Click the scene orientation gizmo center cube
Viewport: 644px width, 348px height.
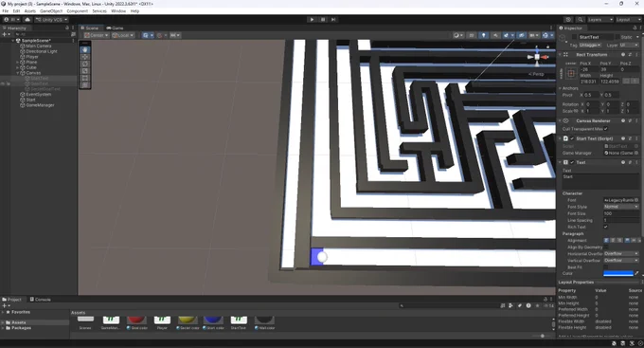tap(537, 57)
